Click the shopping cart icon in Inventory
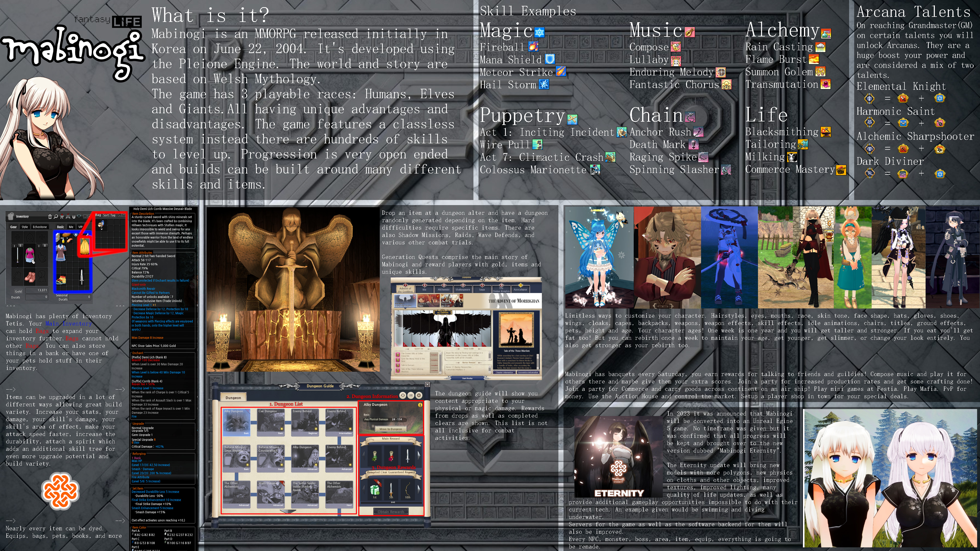Viewport: 980px width, 551px height. (x=62, y=216)
